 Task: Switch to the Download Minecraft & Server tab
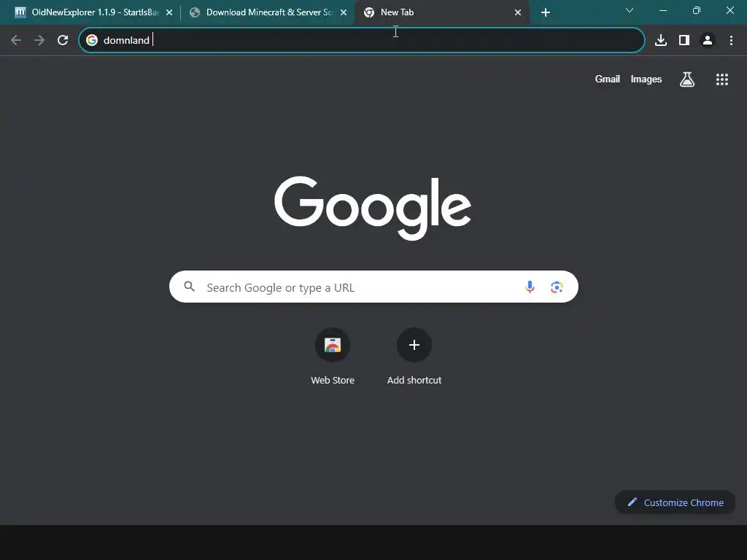coord(268,12)
